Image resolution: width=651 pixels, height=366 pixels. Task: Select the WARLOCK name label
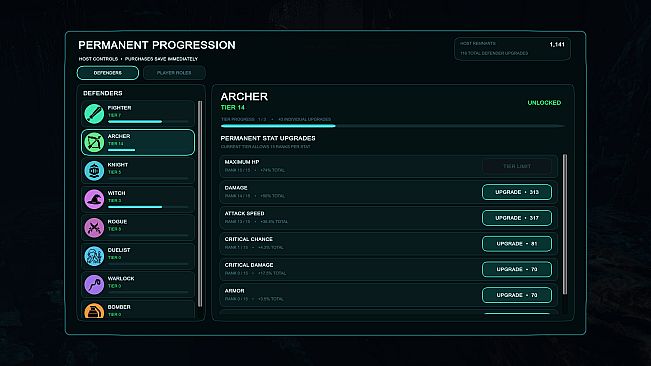(121, 279)
